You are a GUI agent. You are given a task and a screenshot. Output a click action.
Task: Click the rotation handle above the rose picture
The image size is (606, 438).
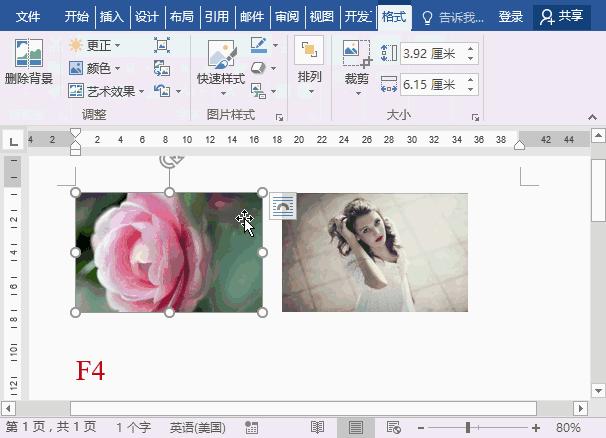pyautogui.click(x=170, y=161)
